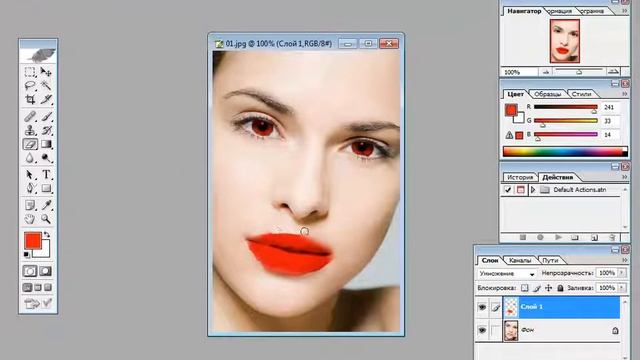The image size is (640, 360).
Task: Choose Standard Screen mode
Action: tap(27, 287)
